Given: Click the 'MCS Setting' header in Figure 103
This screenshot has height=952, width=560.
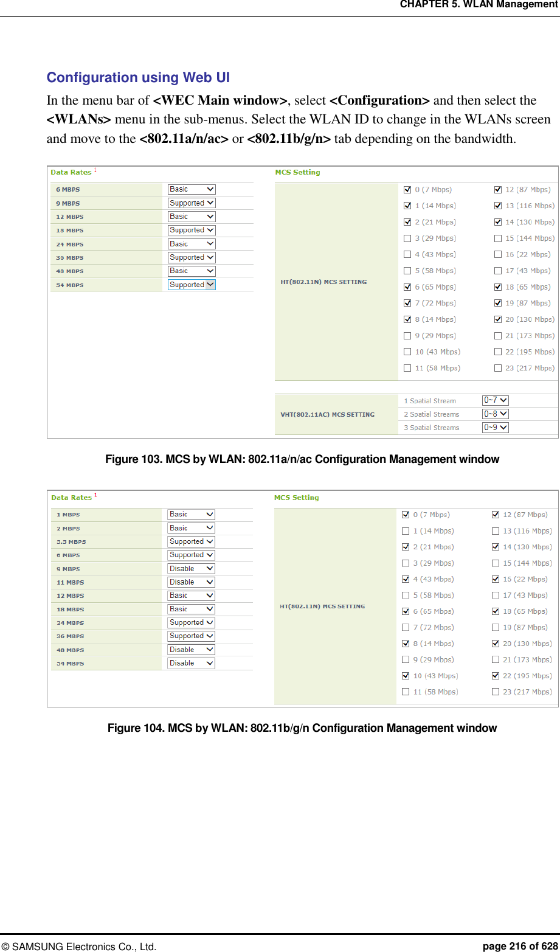Looking at the screenshot, I should [x=297, y=172].
